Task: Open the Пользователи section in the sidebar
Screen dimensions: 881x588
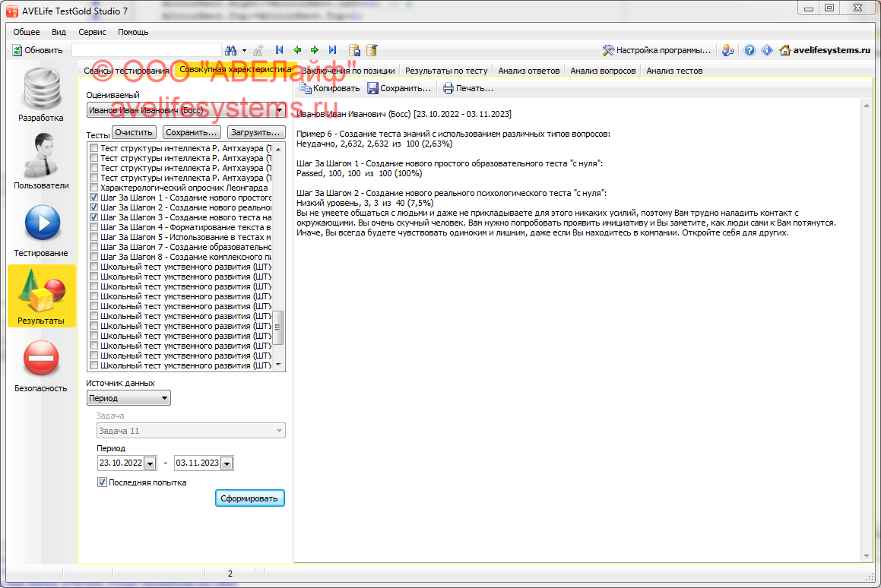Action: 41,161
